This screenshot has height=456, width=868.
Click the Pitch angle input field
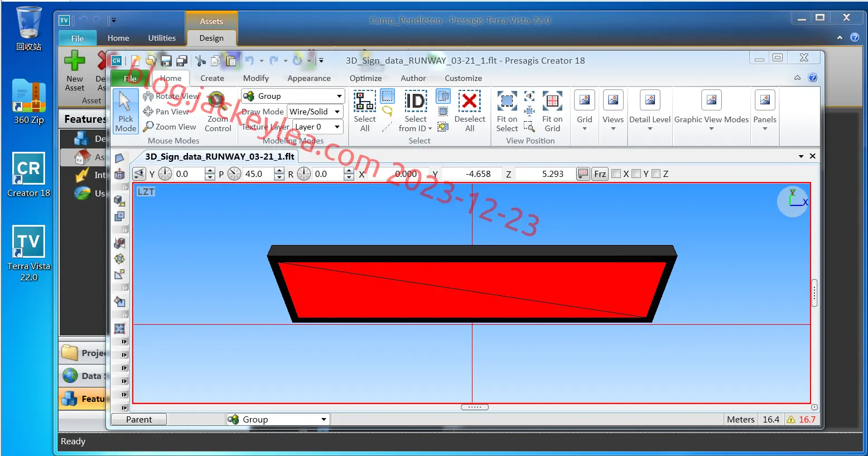(x=258, y=174)
